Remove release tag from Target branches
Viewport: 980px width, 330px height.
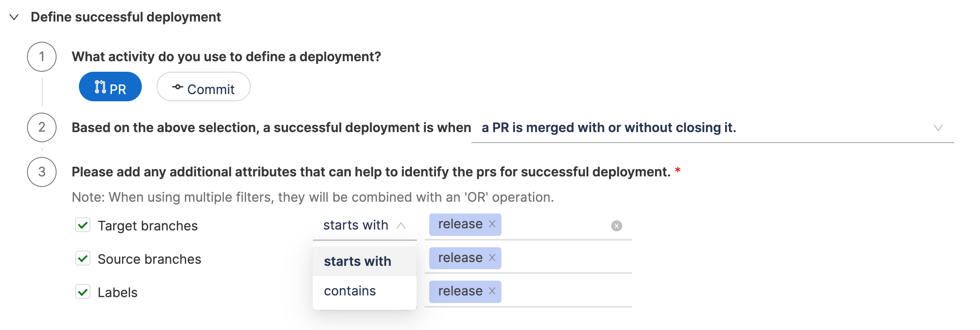click(492, 224)
